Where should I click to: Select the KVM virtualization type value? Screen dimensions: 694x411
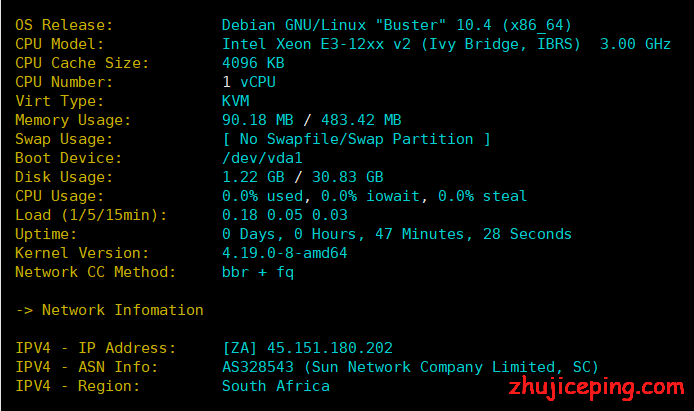pyautogui.click(x=235, y=101)
